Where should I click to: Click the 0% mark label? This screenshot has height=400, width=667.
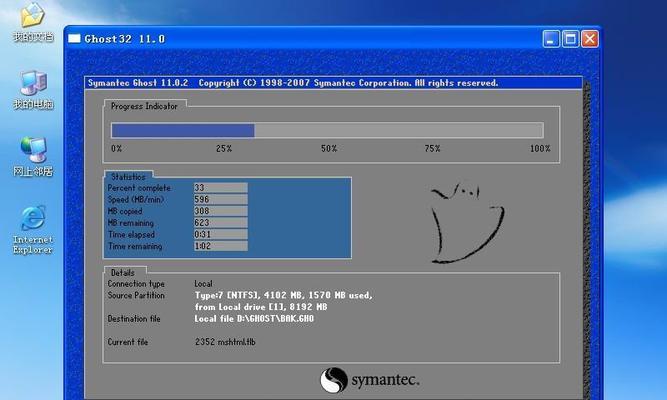(x=117, y=149)
